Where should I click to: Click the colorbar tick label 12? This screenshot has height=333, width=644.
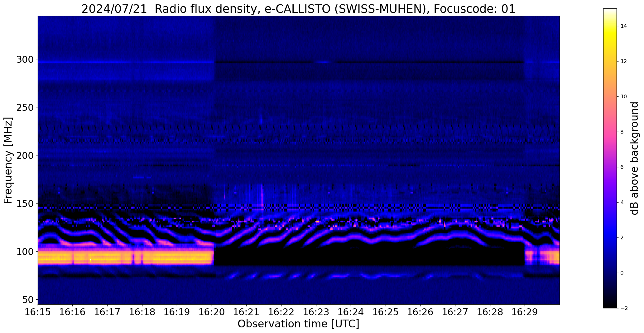(x=624, y=61)
